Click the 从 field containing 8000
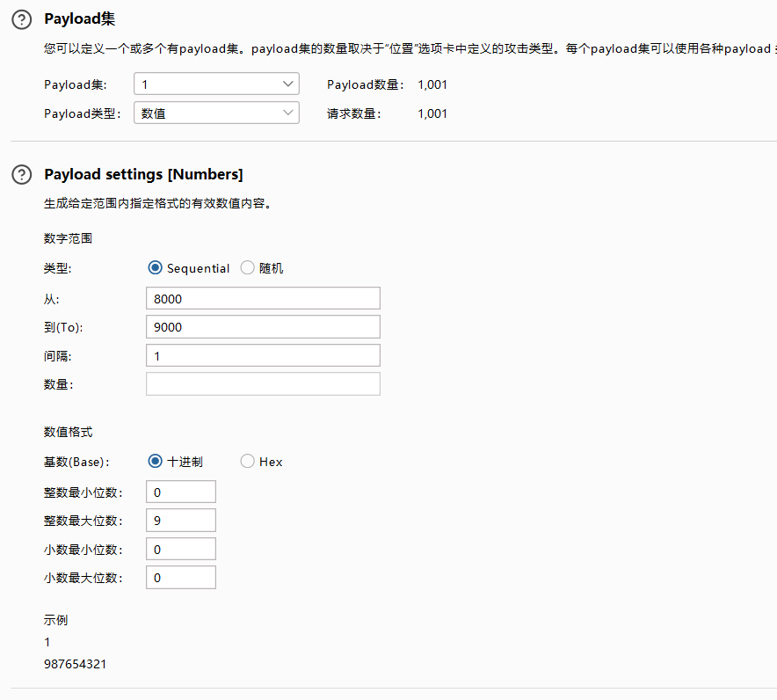This screenshot has height=700, width=777. tap(263, 299)
